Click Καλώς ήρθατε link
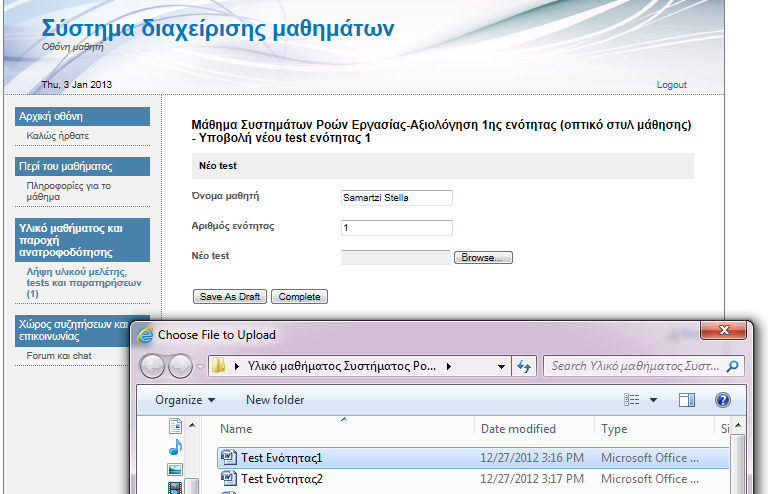The height and width of the screenshot is (494, 768). (x=58, y=136)
